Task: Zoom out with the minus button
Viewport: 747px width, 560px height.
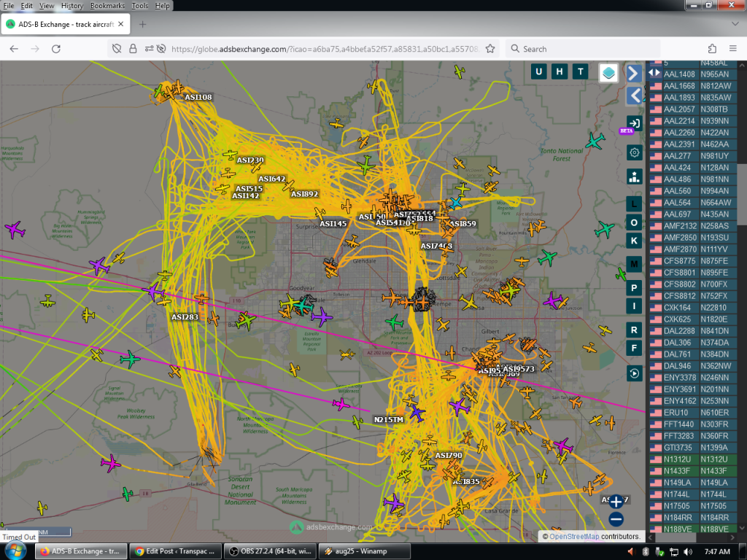Action: click(616, 519)
